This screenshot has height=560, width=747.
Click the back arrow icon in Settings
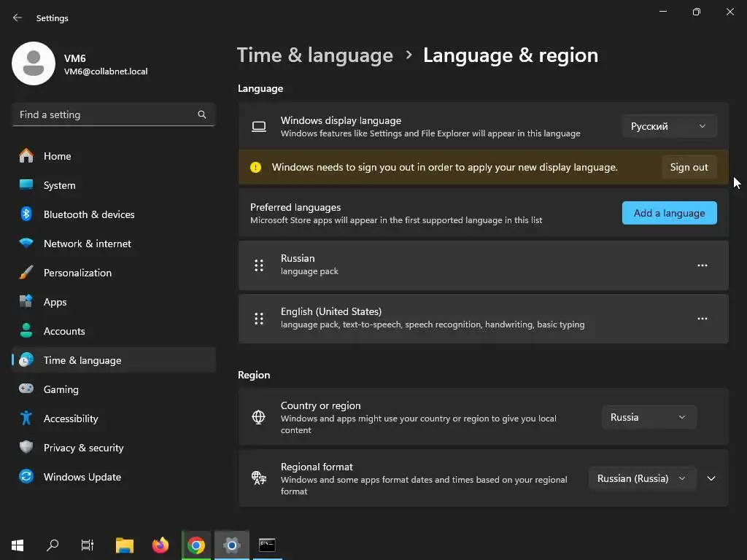pyautogui.click(x=18, y=17)
